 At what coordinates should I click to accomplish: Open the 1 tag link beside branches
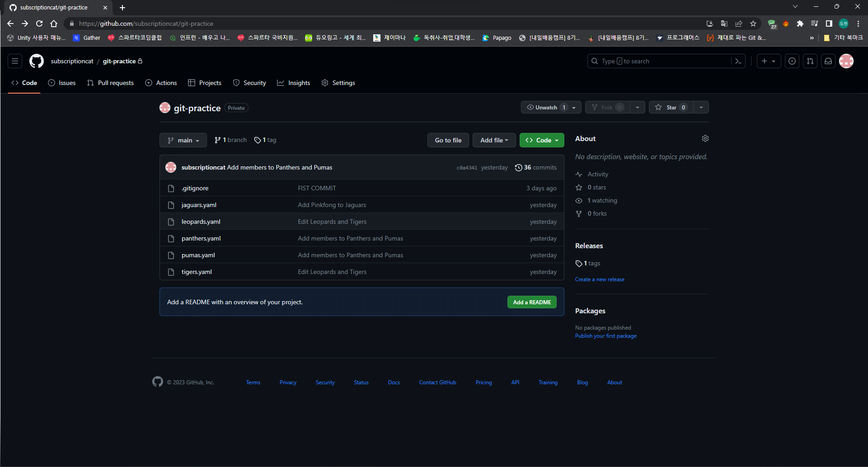click(x=265, y=140)
